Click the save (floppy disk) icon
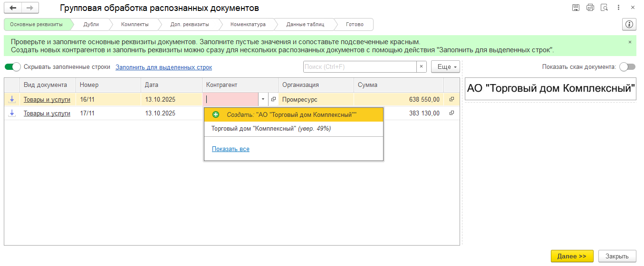 point(576,8)
